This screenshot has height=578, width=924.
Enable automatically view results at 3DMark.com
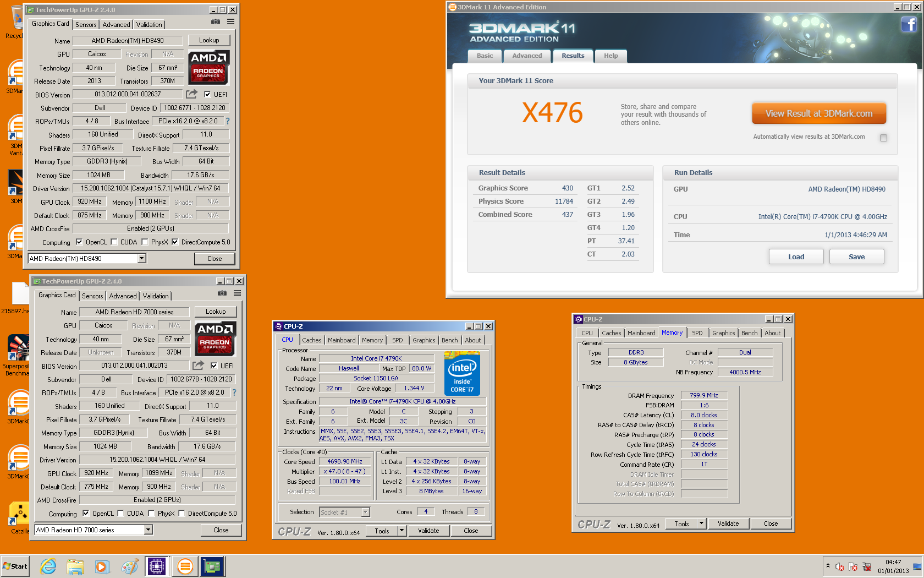click(x=883, y=138)
